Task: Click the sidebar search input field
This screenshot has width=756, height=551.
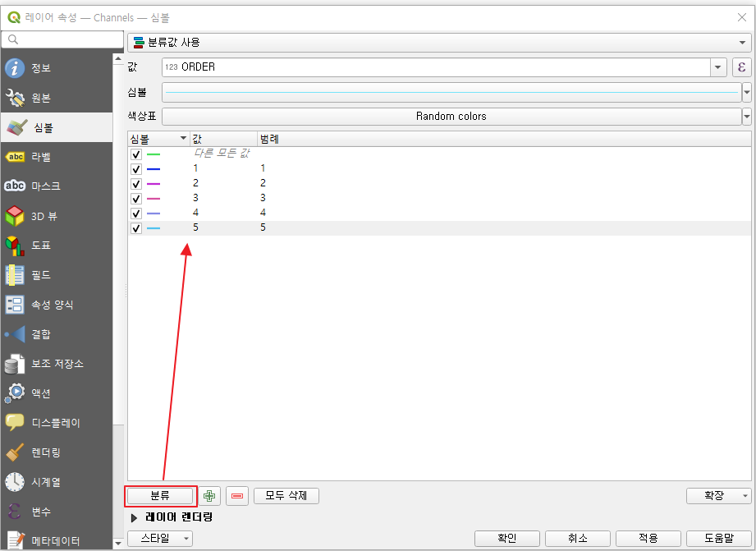Action: click(62, 39)
